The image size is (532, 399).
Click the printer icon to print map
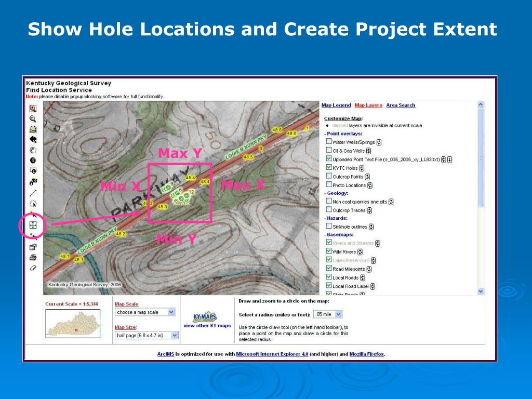pos(33,257)
